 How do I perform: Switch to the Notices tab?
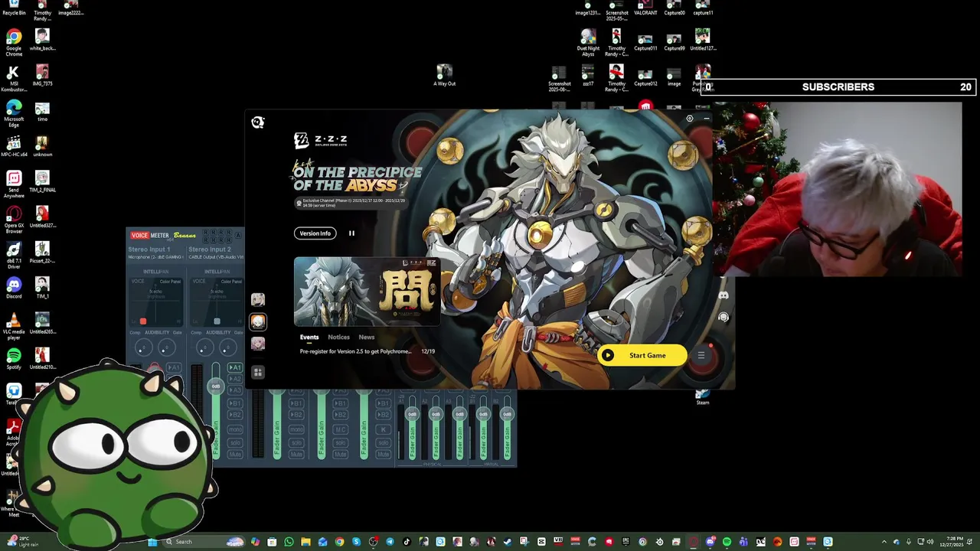click(x=338, y=337)
